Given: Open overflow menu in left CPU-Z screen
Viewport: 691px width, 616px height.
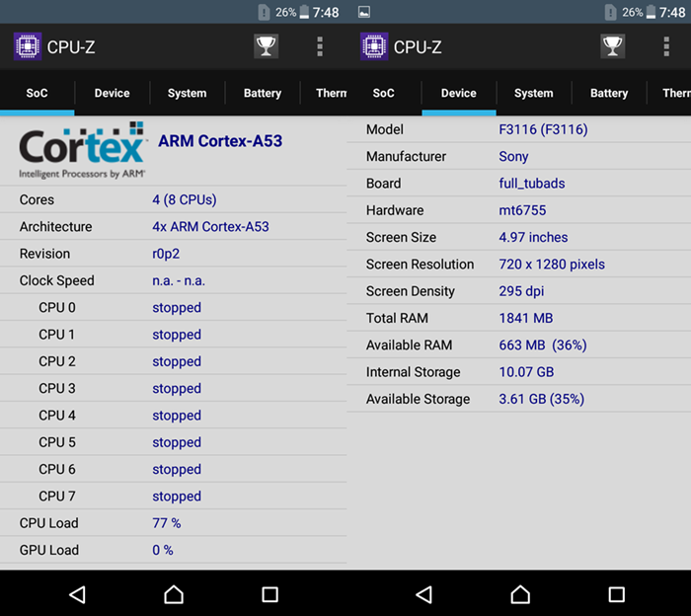Looking at the screenshot, I should point(320,46).
